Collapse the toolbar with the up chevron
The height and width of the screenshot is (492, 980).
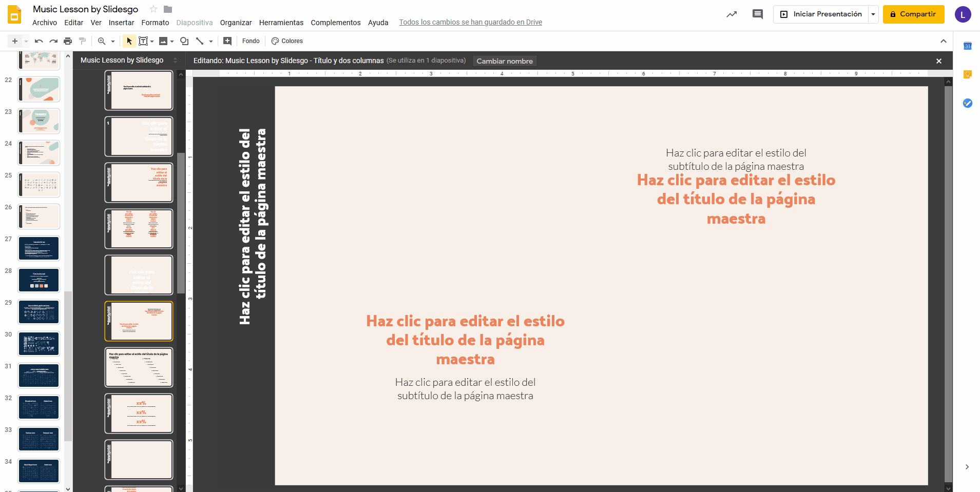pos(943,41)
